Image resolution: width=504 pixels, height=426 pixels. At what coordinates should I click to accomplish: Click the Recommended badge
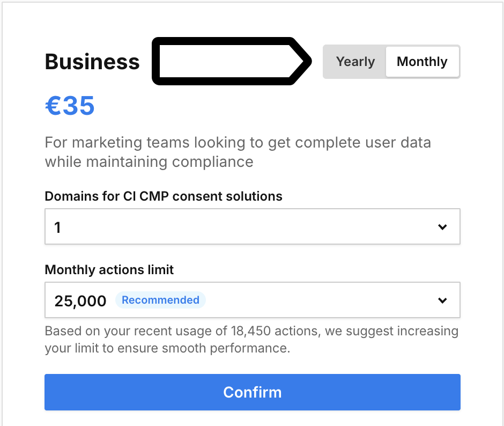click(x=160, y=300)
